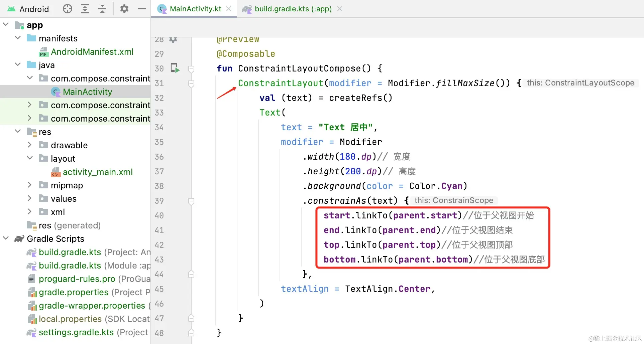Select AndroidManifest.xml in the project tree
The width and height of the screenshot is (644, 344).
tap(92, 52)
